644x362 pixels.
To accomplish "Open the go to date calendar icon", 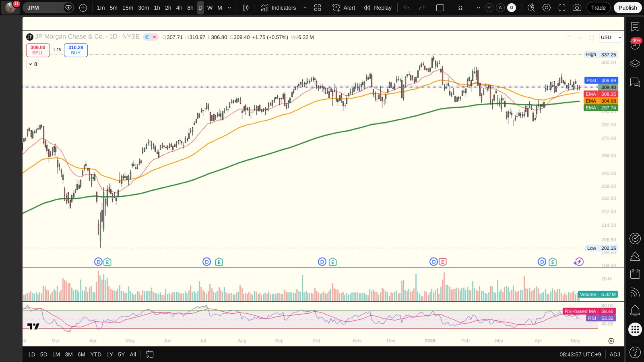I will [x=150, y=354].
